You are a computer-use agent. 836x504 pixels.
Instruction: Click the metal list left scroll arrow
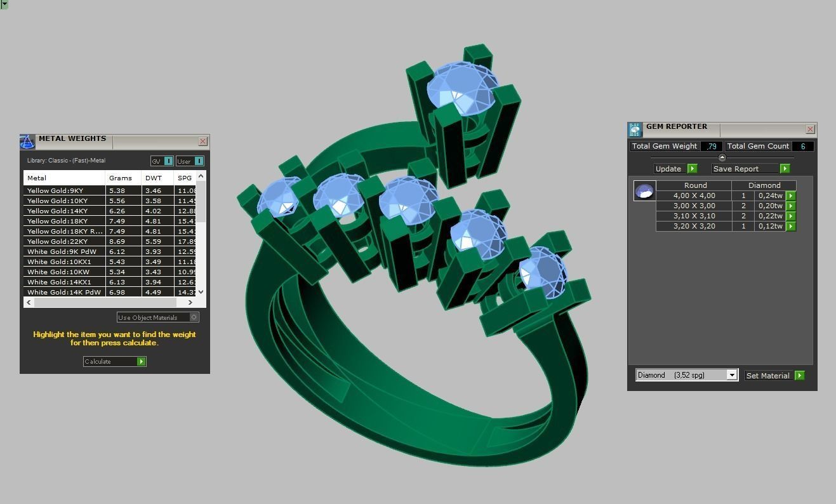pyautogui.click(x=29, y=302)
